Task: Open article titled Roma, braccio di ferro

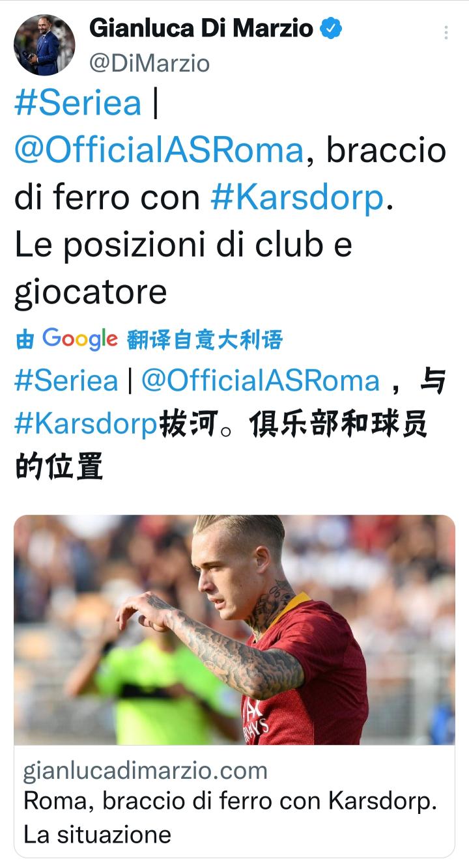Action: (230, 802)
